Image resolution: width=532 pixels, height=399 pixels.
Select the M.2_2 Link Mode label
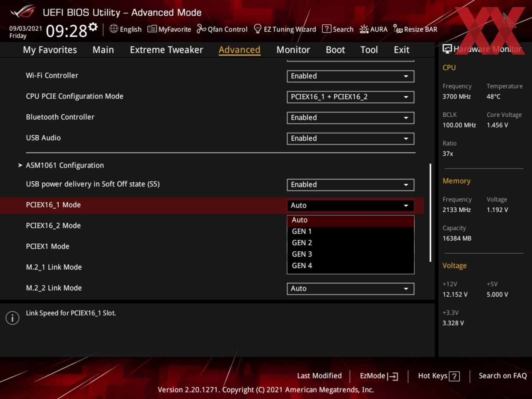(x=54, y=288)
